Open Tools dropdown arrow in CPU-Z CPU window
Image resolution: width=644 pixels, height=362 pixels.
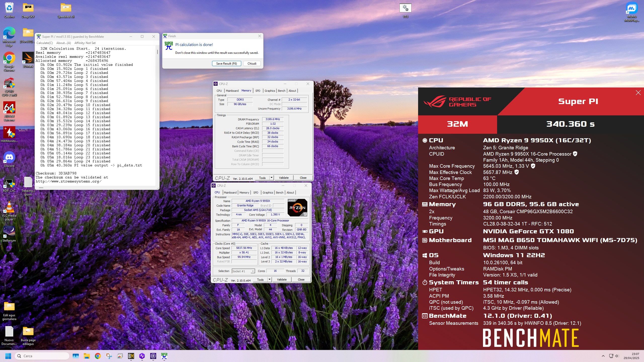click(269, 280)
